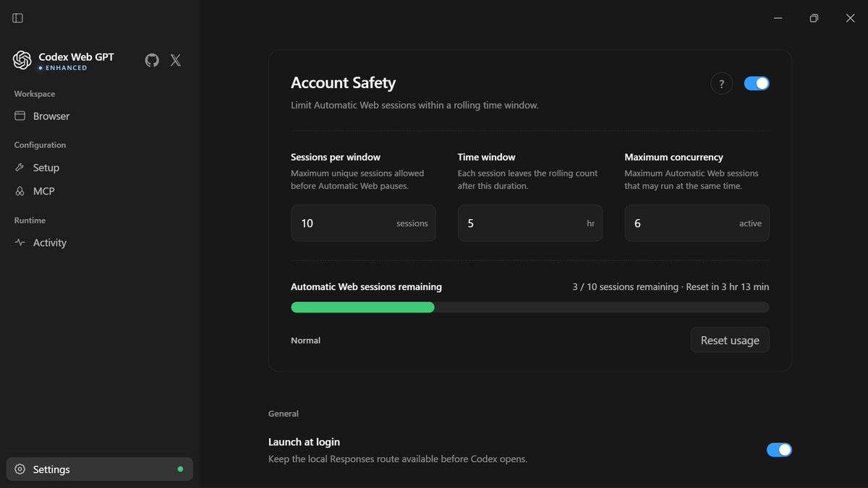Image resolution: width=868 pixels, height=488 pixels.
Task: Click the ENHANCED badge text
Action: tap(66, 68)
